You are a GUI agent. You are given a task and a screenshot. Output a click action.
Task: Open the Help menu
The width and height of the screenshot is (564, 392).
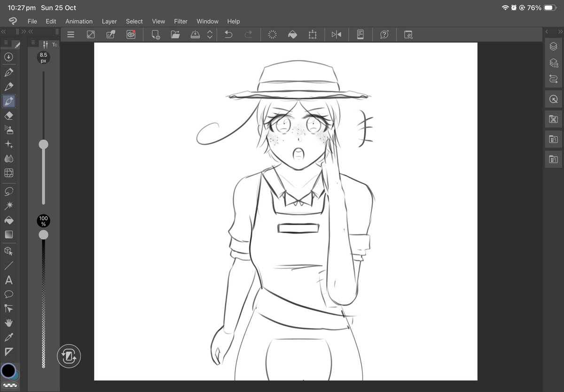[234, 21]
